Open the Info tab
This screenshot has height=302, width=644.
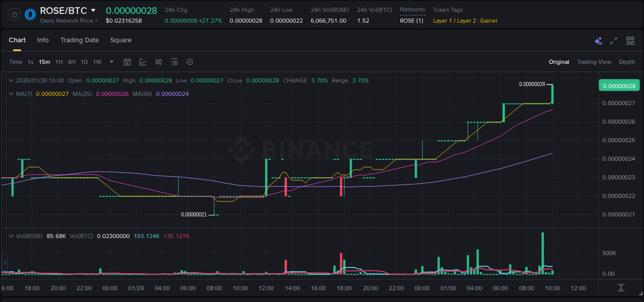(x=43, y=40)
